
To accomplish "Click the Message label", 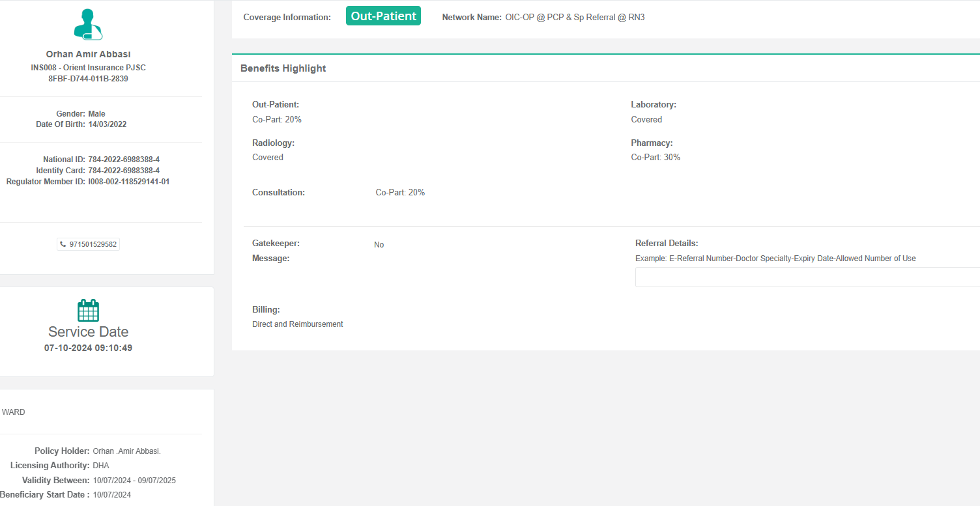I will pyautogui.click(x=270, y=258).
